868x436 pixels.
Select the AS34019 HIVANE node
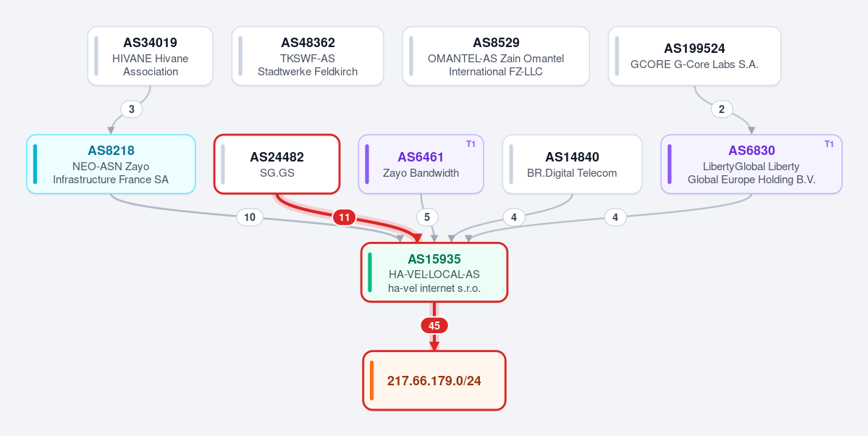pos(150,56)
